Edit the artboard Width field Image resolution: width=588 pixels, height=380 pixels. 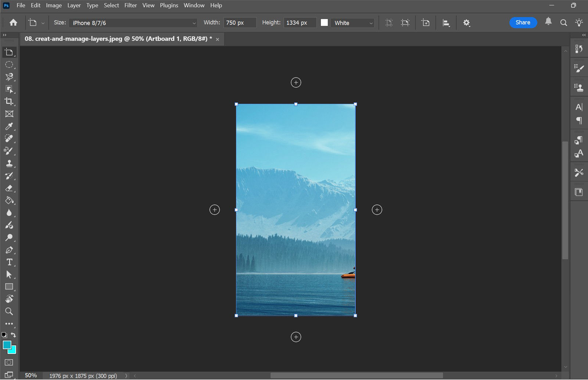(x=240, y=22)
